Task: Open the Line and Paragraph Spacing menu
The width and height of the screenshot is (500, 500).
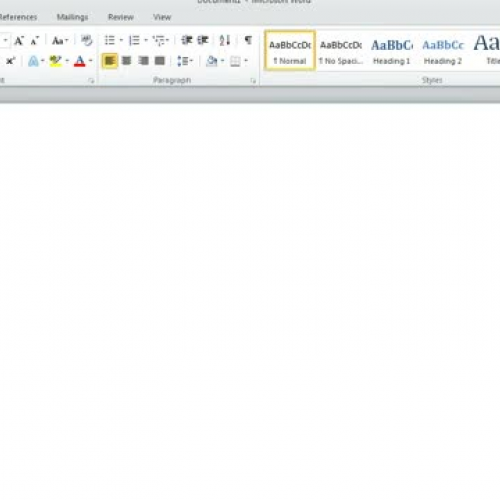Action: coord(185,61)
